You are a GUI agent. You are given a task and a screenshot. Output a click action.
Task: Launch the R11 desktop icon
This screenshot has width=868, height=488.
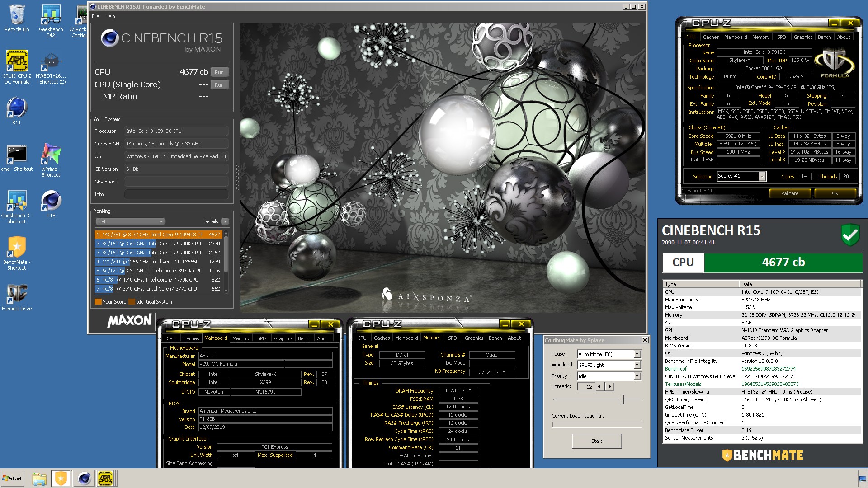pos(17,111)
